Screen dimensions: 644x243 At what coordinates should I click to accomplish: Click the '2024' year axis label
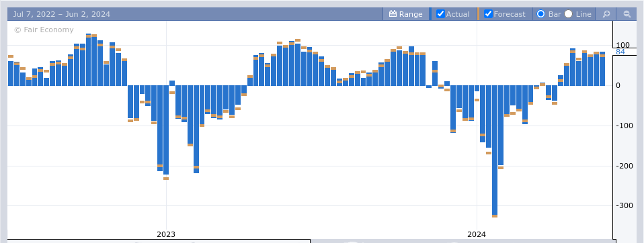(477, 234)
